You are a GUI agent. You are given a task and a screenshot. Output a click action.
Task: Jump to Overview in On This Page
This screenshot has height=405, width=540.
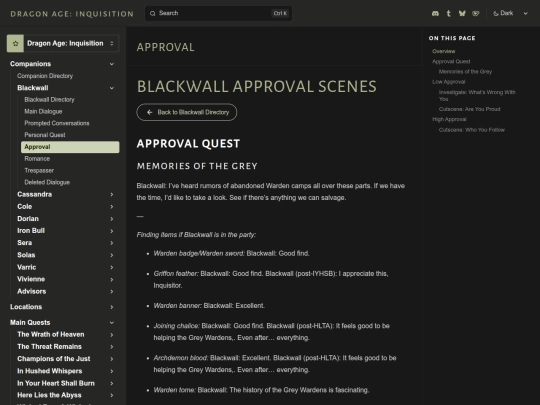tap(444, 51)
